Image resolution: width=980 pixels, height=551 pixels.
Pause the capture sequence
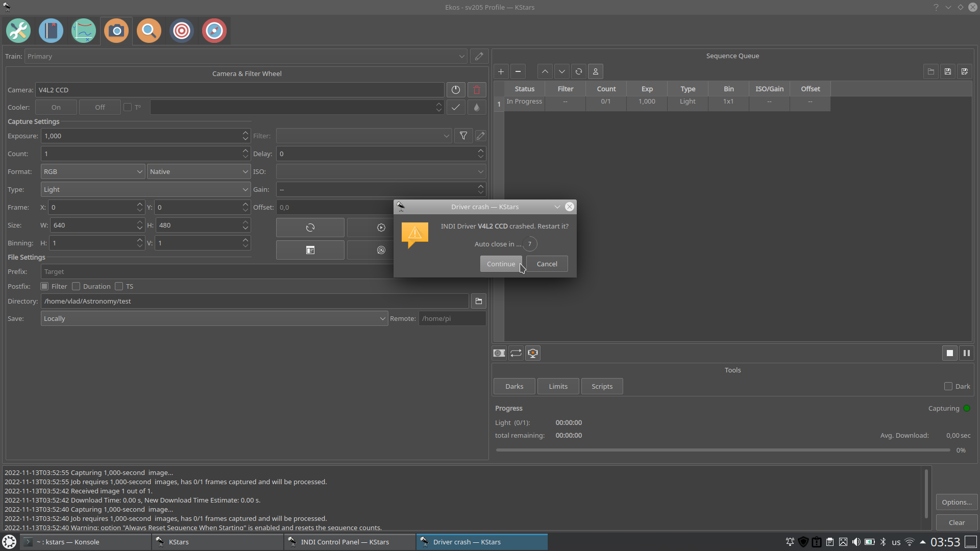(966, 353)
